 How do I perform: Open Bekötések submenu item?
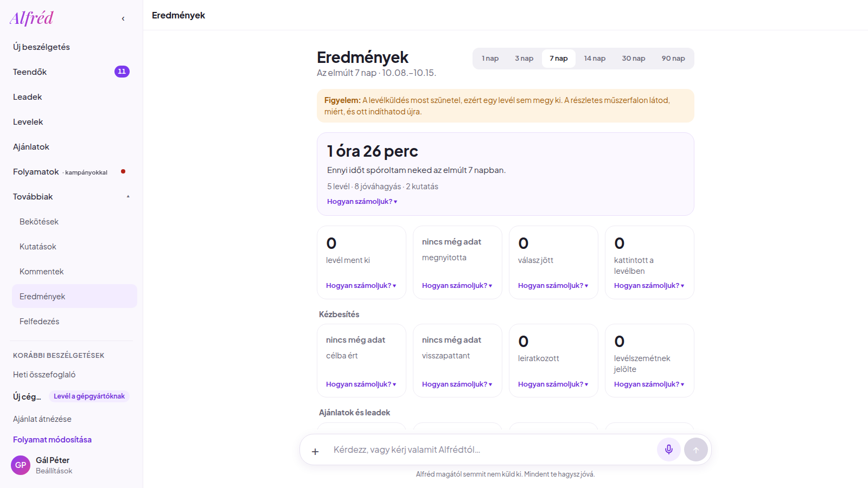tap(74, 222)
